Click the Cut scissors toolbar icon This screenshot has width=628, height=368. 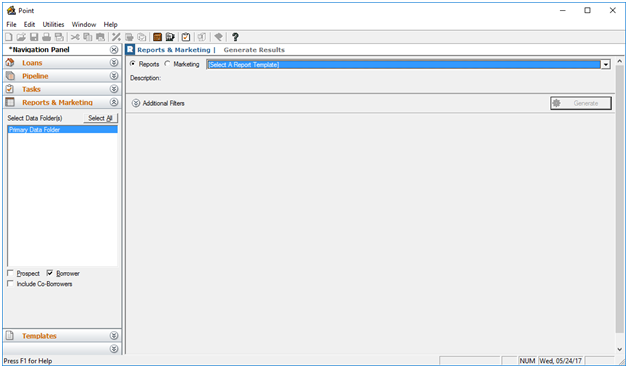click(75, 37)
